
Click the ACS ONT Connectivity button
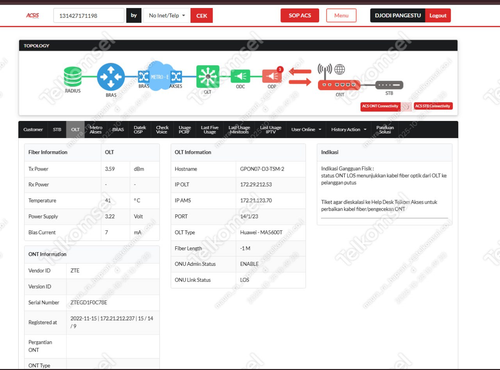click(x=380, y=106)
